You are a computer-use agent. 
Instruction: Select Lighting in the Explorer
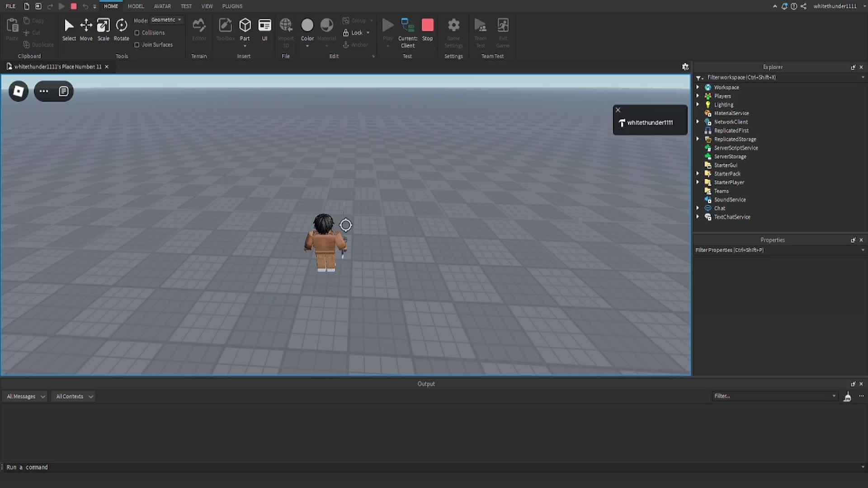tap(724, 104)
